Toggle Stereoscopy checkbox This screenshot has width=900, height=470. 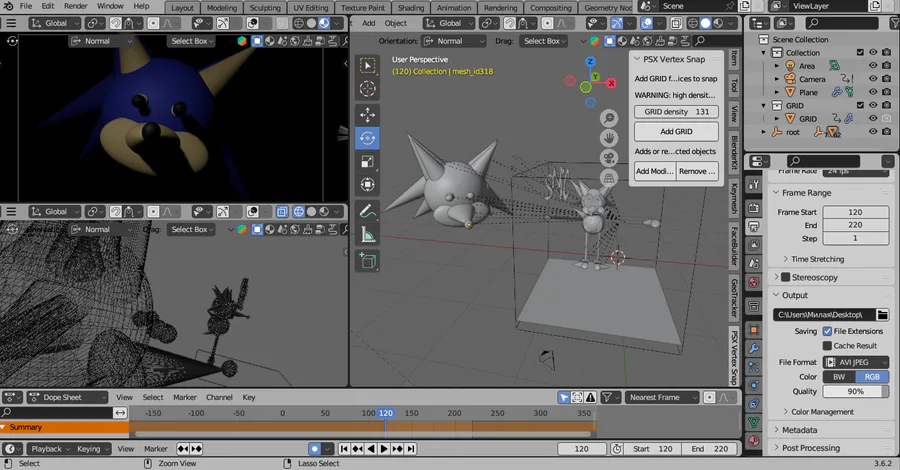click(x=785, y=277)
